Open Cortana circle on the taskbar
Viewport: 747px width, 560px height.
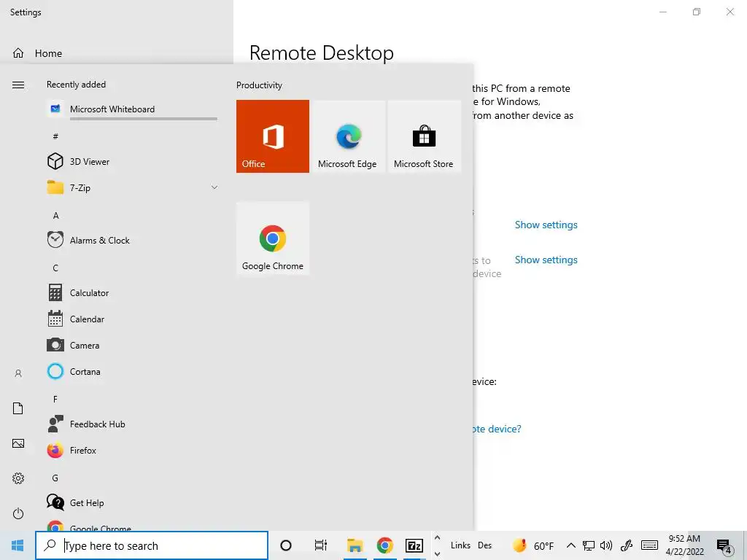click(286, 545)
